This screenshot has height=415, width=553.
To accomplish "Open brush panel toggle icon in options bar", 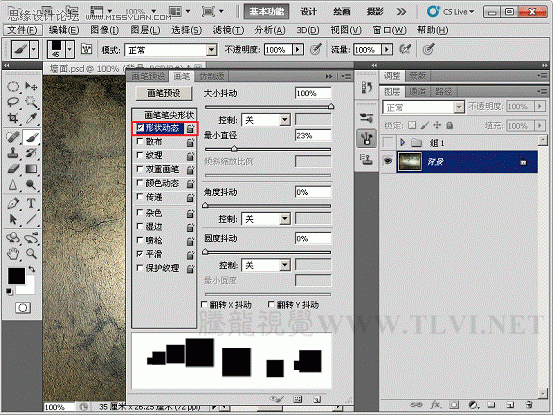I will click(x=86, y=49).
